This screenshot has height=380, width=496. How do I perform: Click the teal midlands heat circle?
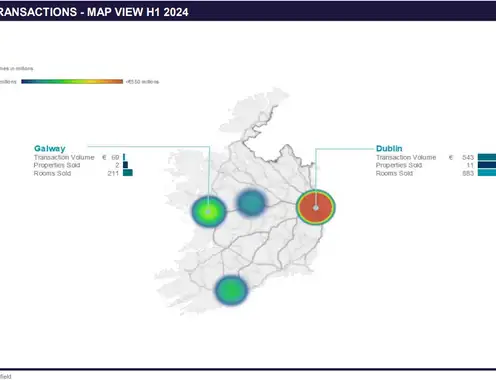(251, 202)
